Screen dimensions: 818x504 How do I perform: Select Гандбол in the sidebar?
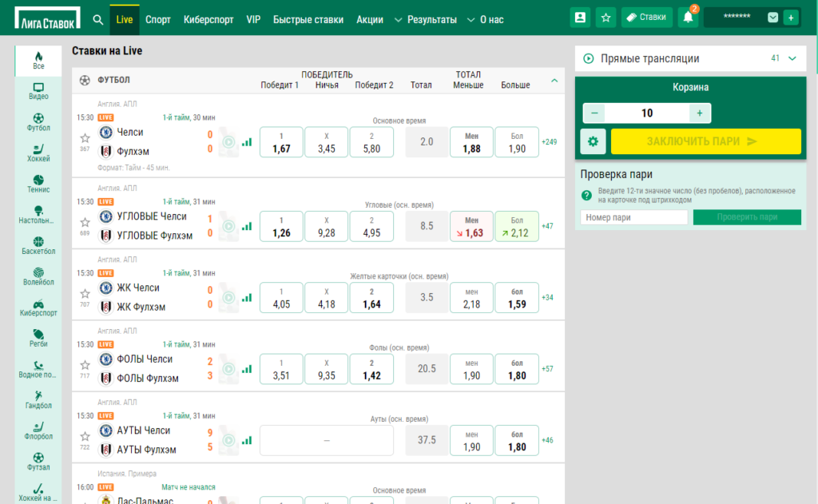[x=38, y=399]
